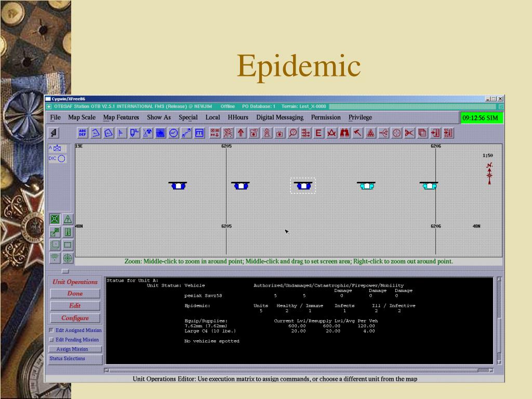Screen dimensions: 532x399
Task: Open the Privilege menu
Action: click(361, 117)
